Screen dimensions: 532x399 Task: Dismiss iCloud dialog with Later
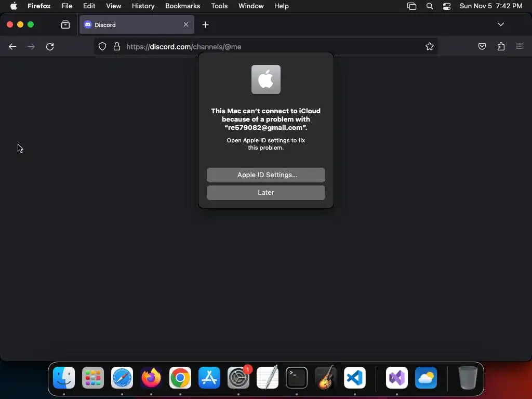265,193
